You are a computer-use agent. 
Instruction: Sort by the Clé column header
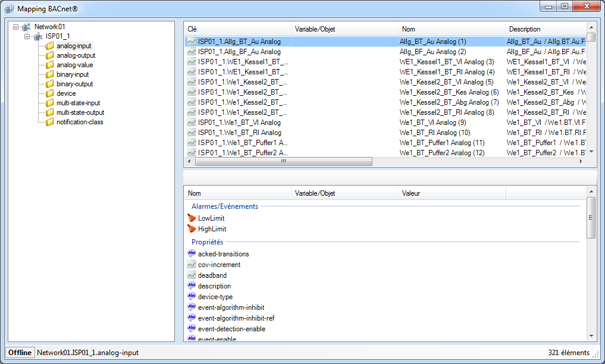(x=238, y=29)
